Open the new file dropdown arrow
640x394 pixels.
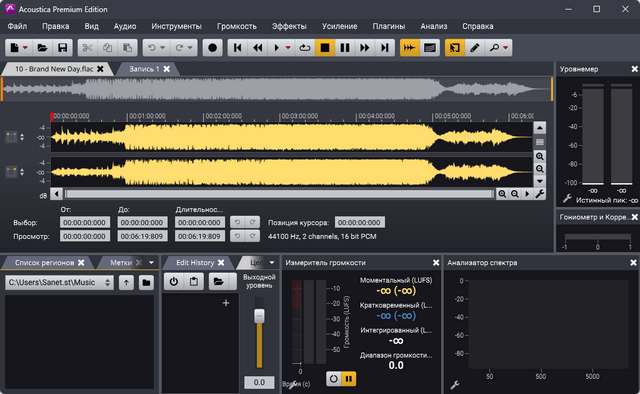[x=25, y=48]
